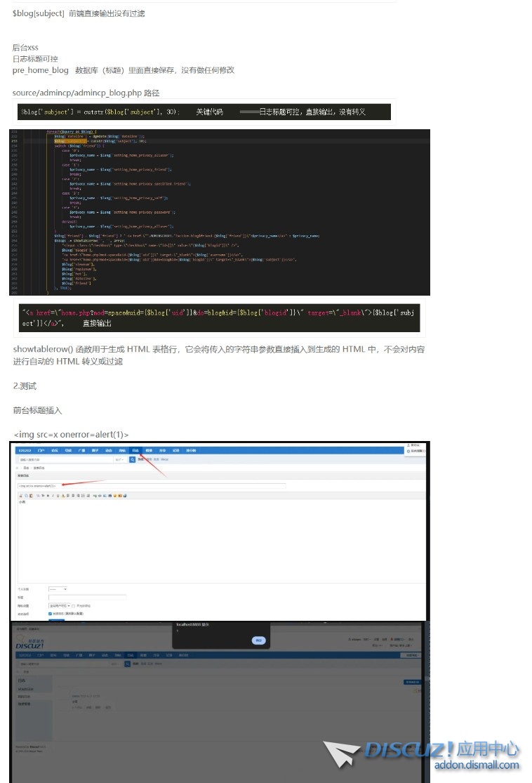Viewport: 532px width, 783px height.
Task: Click the home.php?mod=space href code snippet
Action: (219, 317)
